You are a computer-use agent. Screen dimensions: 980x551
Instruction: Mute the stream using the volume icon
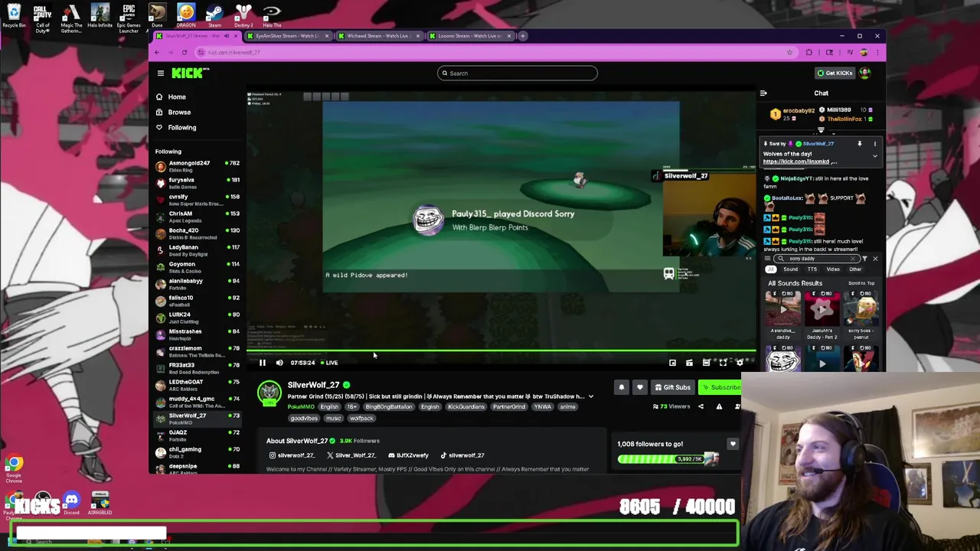pos(279,363)
